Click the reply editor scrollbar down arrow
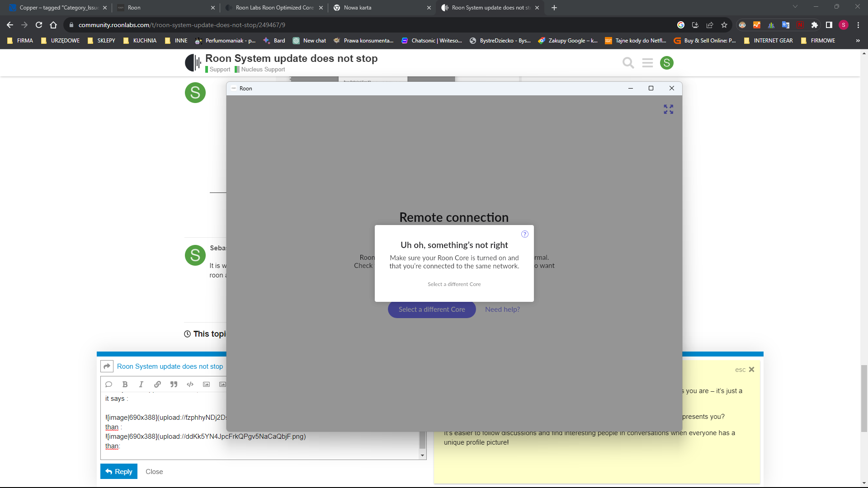868x488 pixels. pos(423,455)
